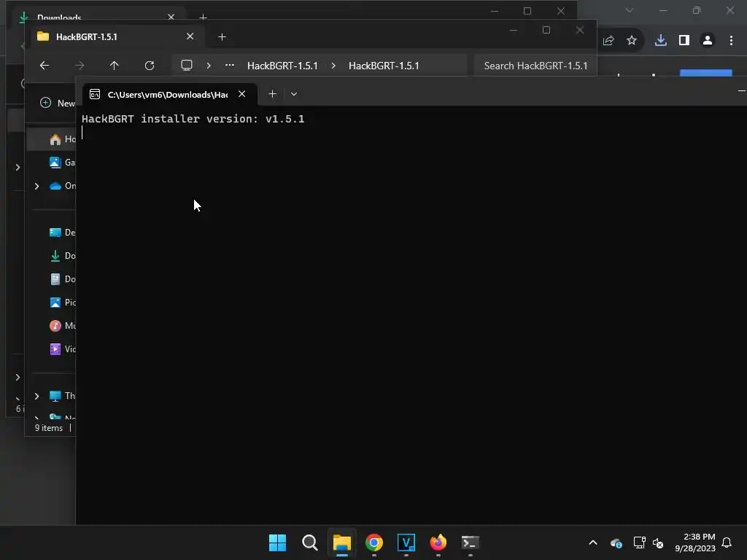Click Terminal on the taskbar
This screenshot has height=560, width=747.
(x=471, y=542)
